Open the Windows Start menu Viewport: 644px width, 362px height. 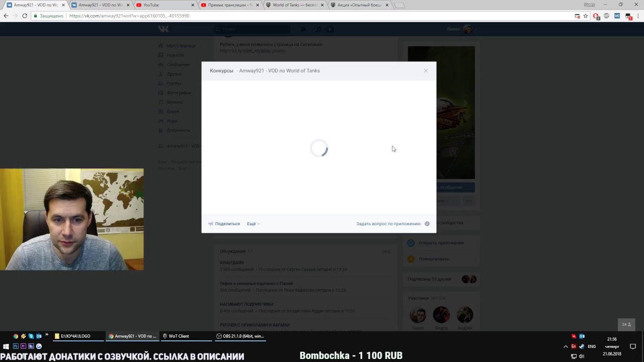[6, 346]
